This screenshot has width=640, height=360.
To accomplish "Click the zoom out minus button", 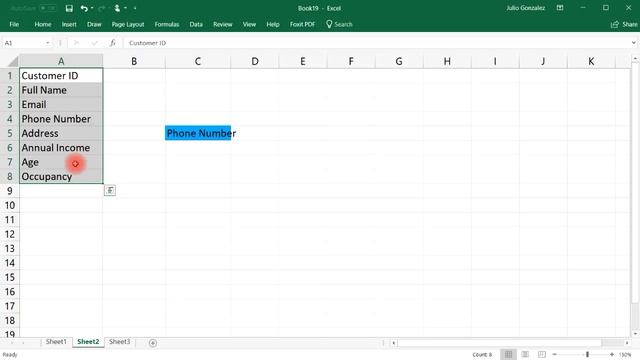I will pos(554,354).
